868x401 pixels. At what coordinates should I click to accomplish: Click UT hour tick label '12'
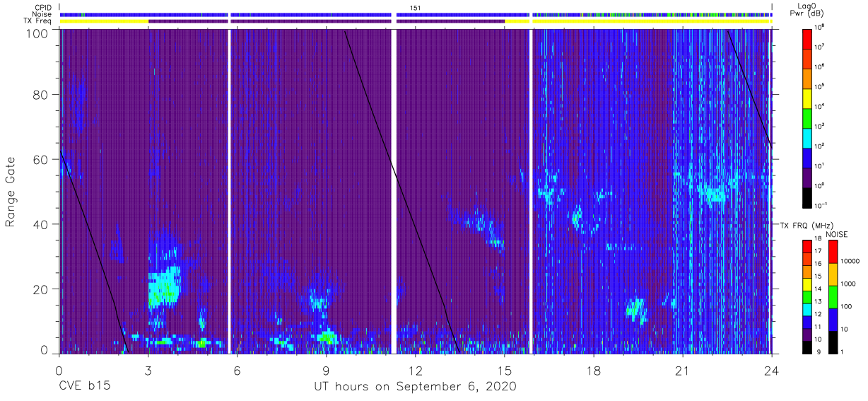[x=415, y=370]
